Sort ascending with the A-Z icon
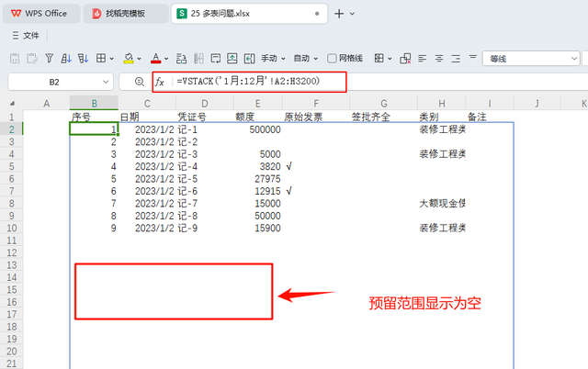588x369 pixels. tap(66, 58)
